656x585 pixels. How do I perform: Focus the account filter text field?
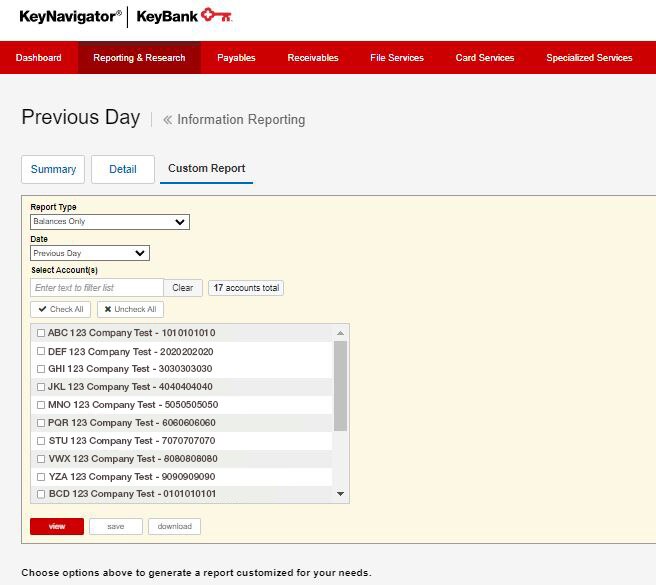(96, 288)
